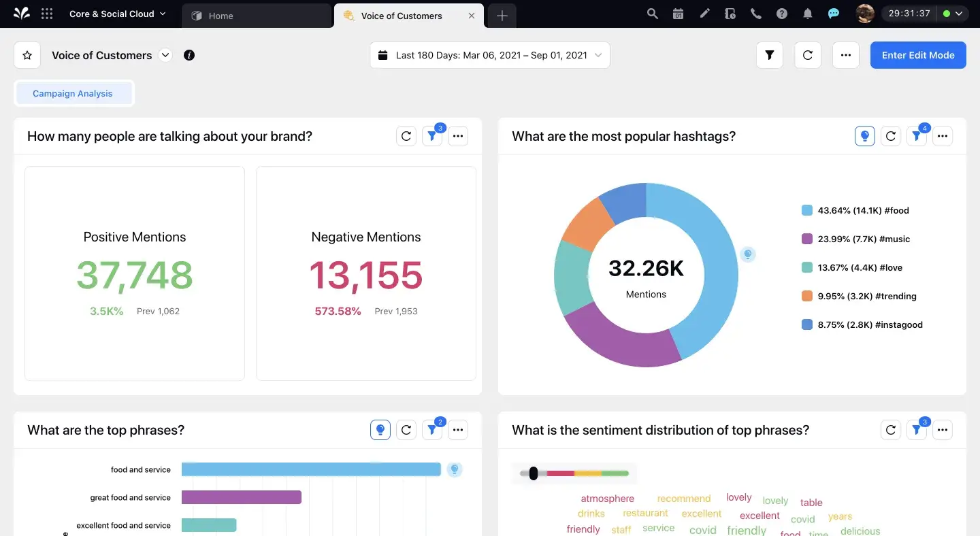Click the help question mark icon
The width and height of the screenshot is (980, 536).
tap(782, 14)
